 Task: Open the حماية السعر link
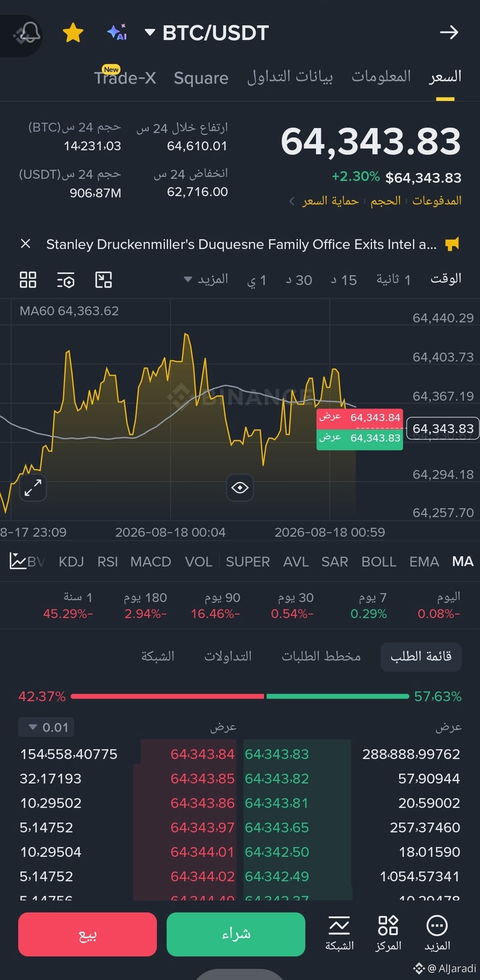point(330,201)
